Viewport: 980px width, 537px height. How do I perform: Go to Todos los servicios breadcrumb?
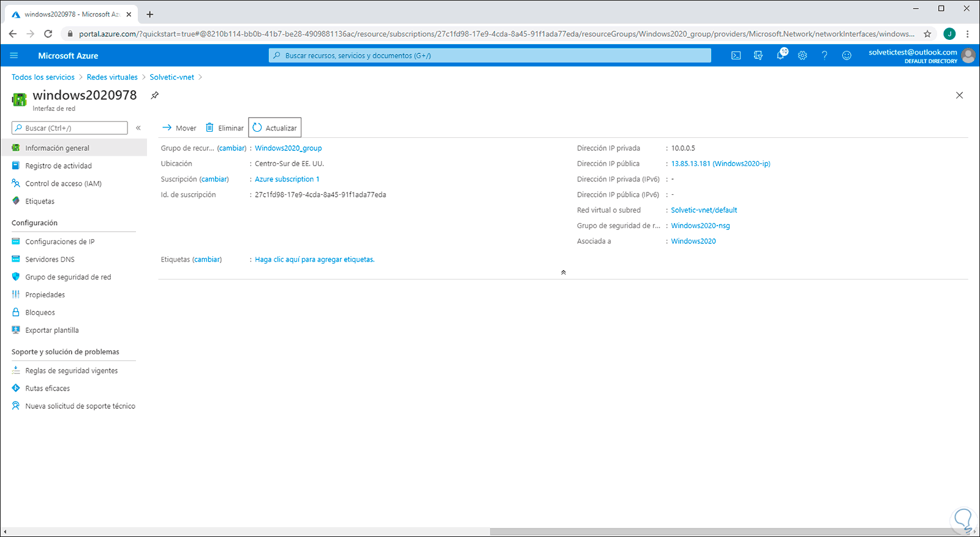pyautogui.click(x=43, y=77)
